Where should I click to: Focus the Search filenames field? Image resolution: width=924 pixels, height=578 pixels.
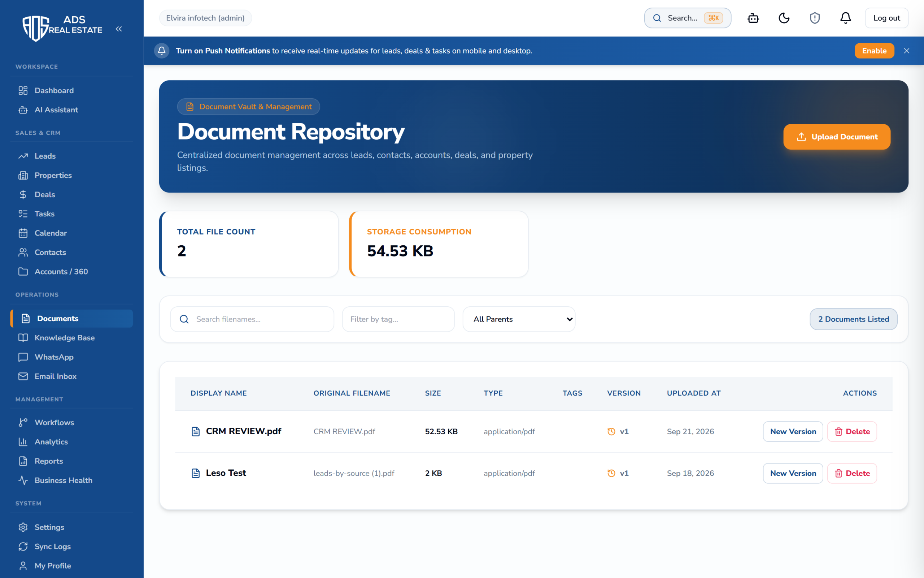click(x=252, y=319)
